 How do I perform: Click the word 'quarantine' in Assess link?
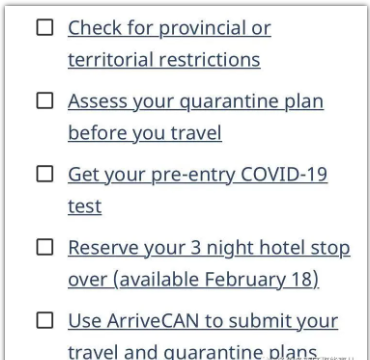click(229, 101)
